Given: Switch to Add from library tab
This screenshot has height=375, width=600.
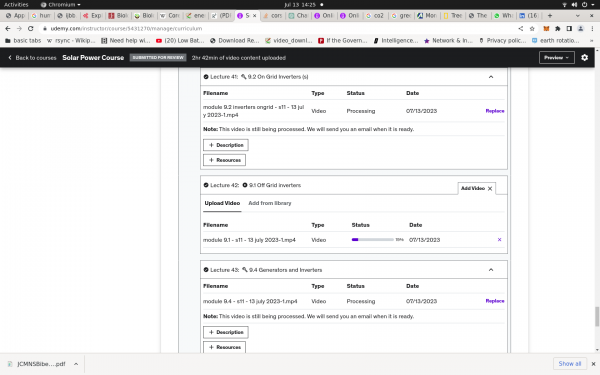Looking at the screenshot, I should pyautogui.click(x=270, y=203).
